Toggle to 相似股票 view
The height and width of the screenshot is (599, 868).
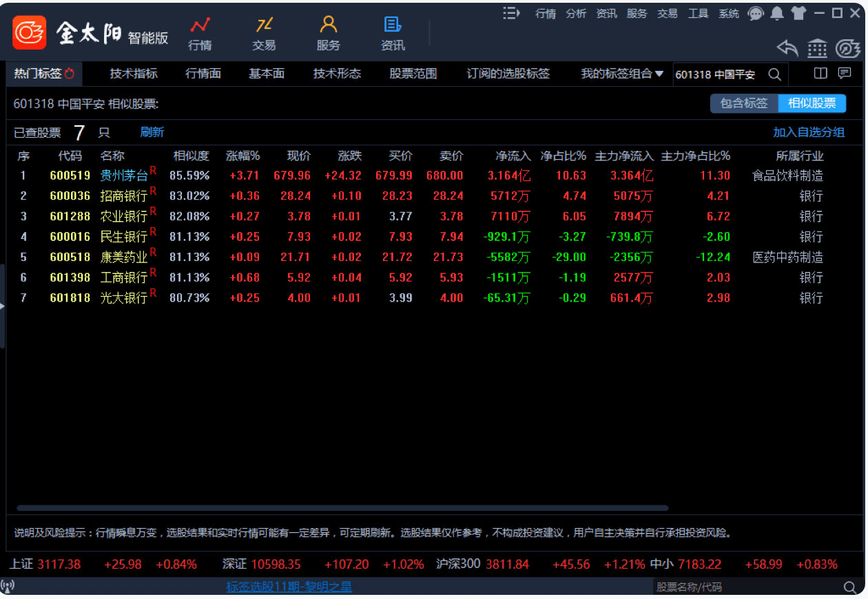coord(812,103)
